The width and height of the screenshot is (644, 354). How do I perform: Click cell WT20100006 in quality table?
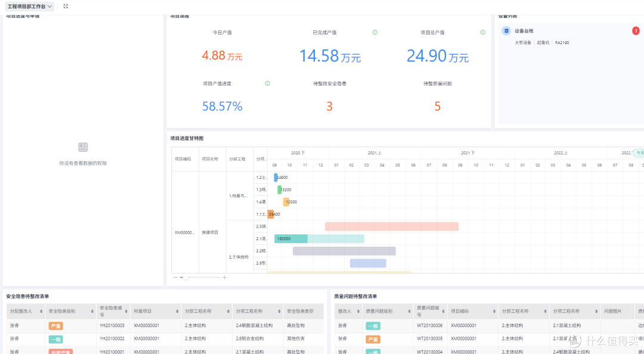pos(429,325)
